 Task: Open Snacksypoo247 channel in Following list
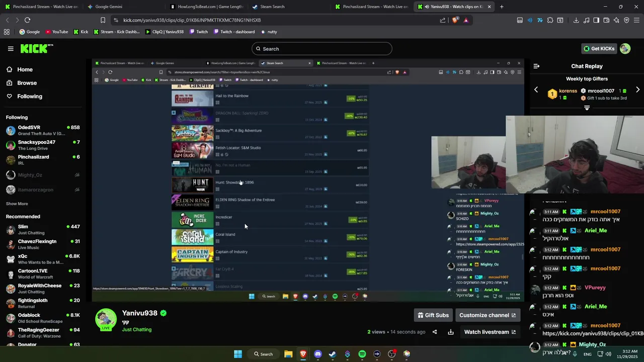click(x=43, y=145)
